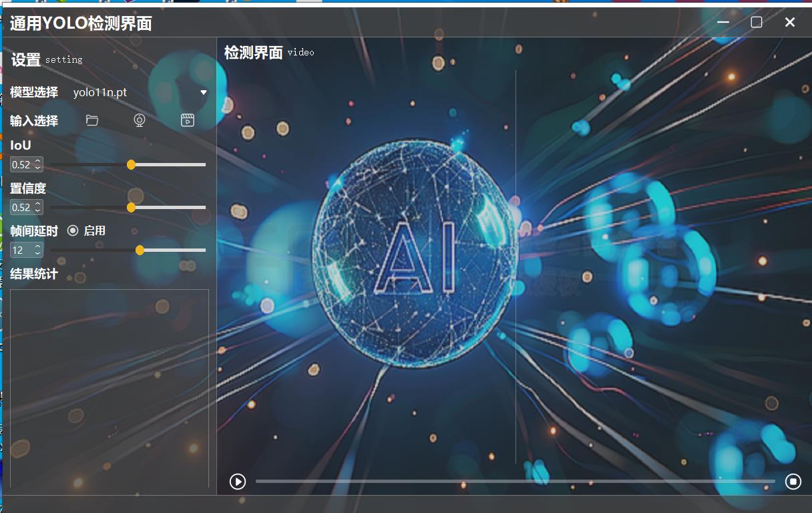Play the detection video

coord(237,481)
